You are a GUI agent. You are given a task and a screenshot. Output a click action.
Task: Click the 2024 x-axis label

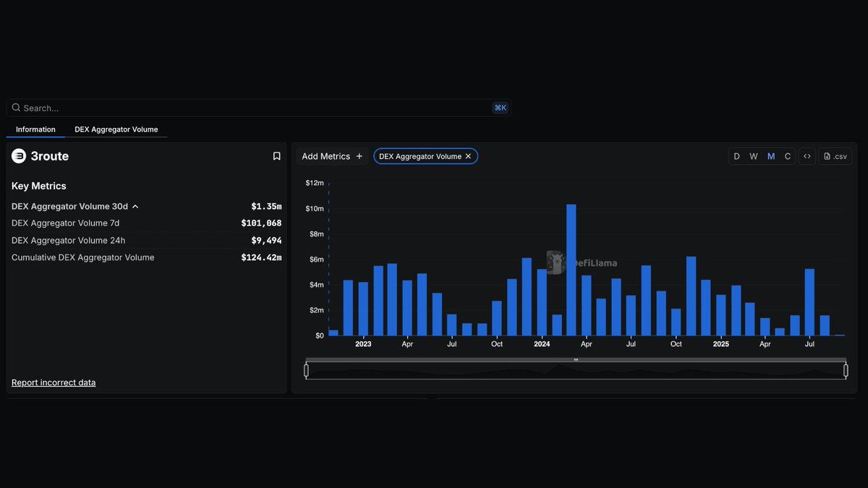coord(542,344)
